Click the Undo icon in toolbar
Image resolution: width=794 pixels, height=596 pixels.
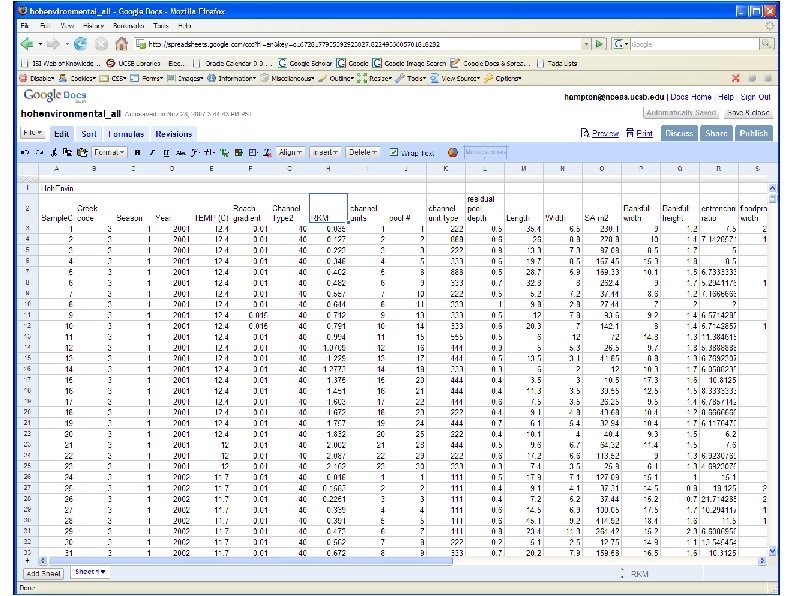(27, 153)
